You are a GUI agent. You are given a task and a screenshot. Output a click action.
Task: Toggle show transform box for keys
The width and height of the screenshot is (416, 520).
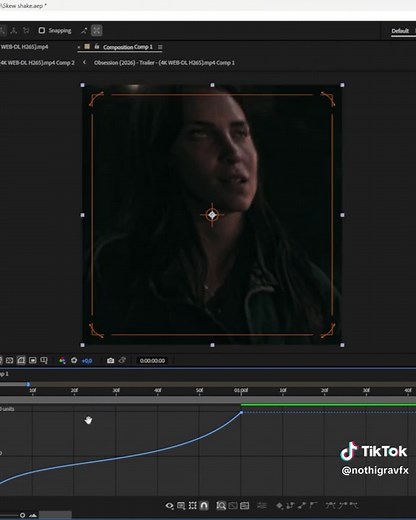(193, 506)
